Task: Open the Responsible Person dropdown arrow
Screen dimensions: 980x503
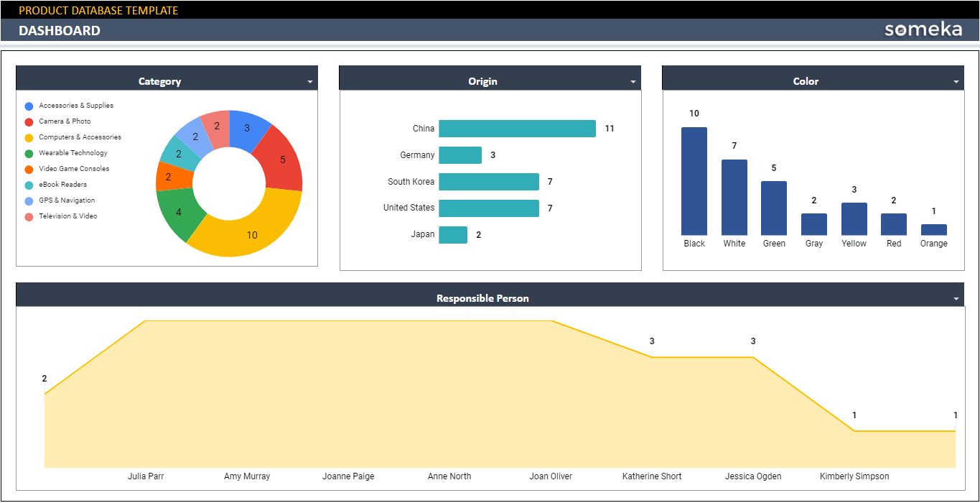Action: (x=956, y=299)
